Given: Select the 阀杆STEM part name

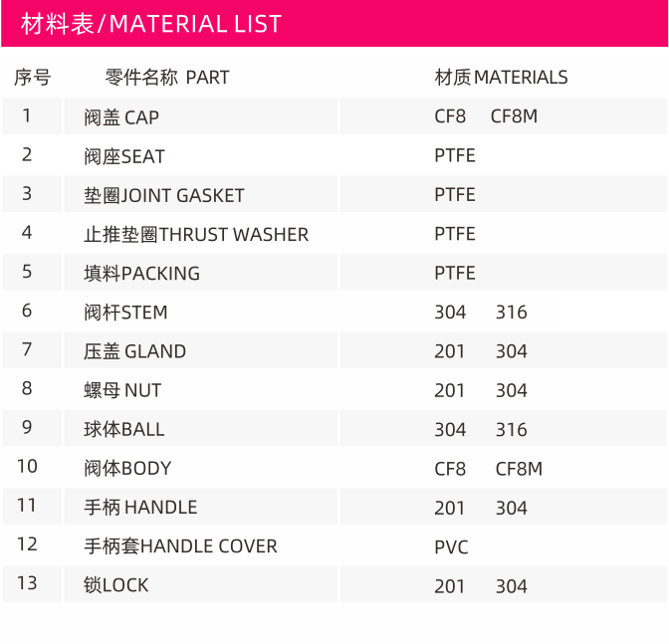Looking at the screenshot, I should (125, 313).
